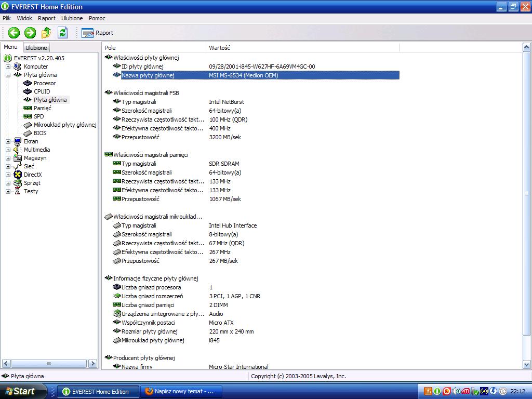Click the Pole column header
The height and width of the screenshot is (399, 532).
coord(154,48)
